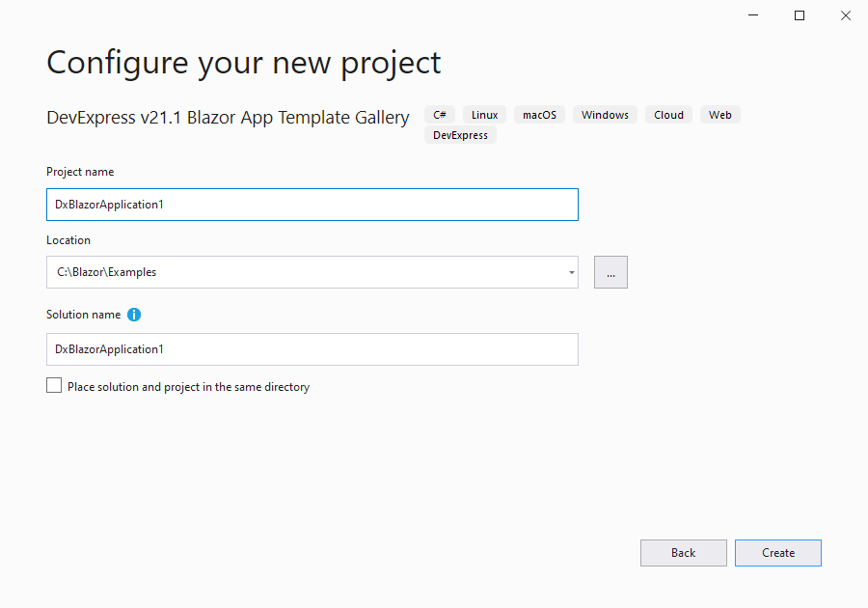Focus the Project name text box
This screenshot has width=868, height=608.
coord(312,205)
